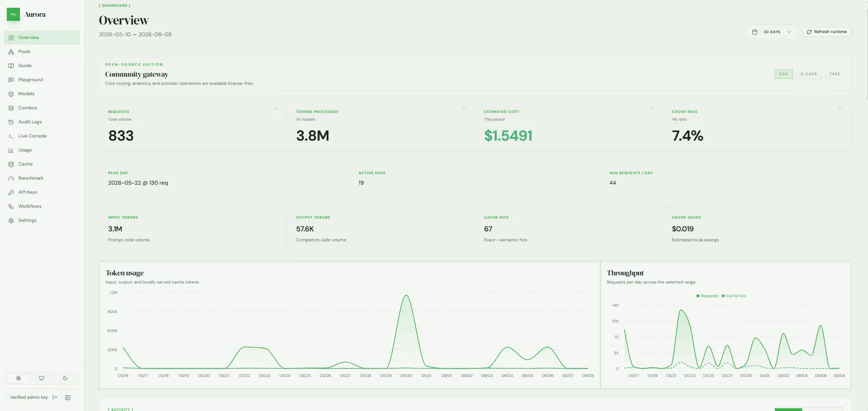This screenshot has width=868, height=411.
Task: Click the DASHBOARD breadcrumb label
Action: [115, 5]
